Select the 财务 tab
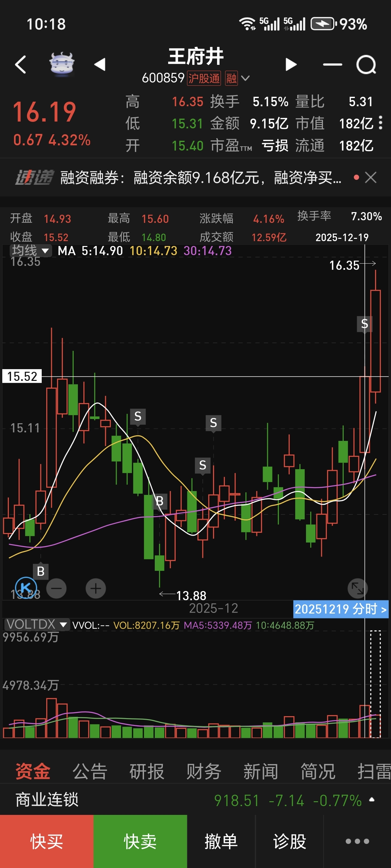This screenshot has width=391, height=868. coord(204,771)
